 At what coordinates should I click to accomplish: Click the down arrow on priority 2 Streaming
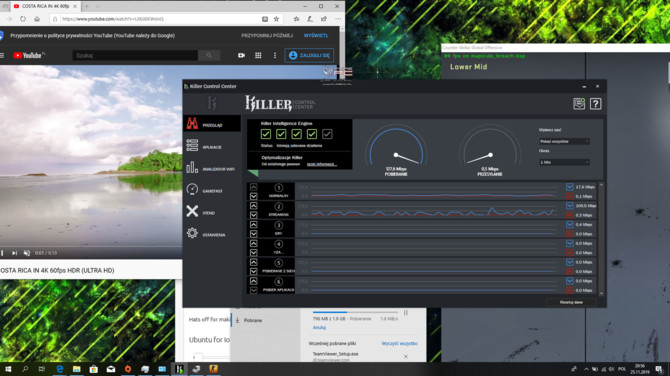253,215
